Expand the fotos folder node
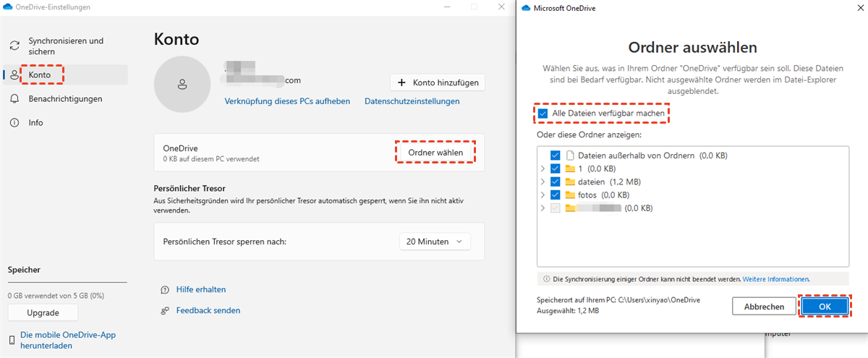868x358 pixels. (542, 195)
